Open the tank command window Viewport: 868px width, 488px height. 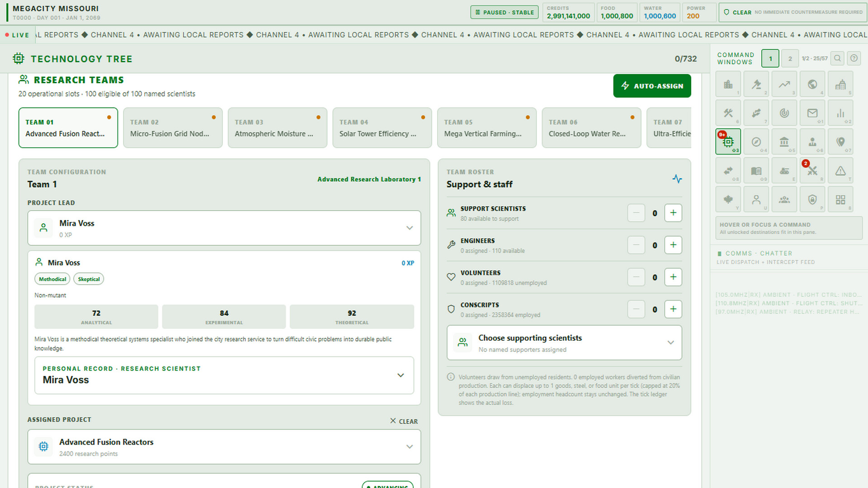[x=784, y=171]
